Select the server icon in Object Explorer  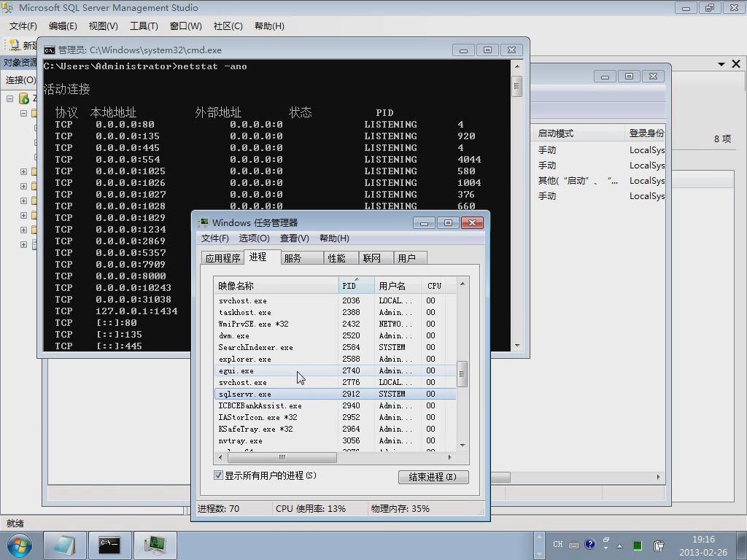(24, 98)
